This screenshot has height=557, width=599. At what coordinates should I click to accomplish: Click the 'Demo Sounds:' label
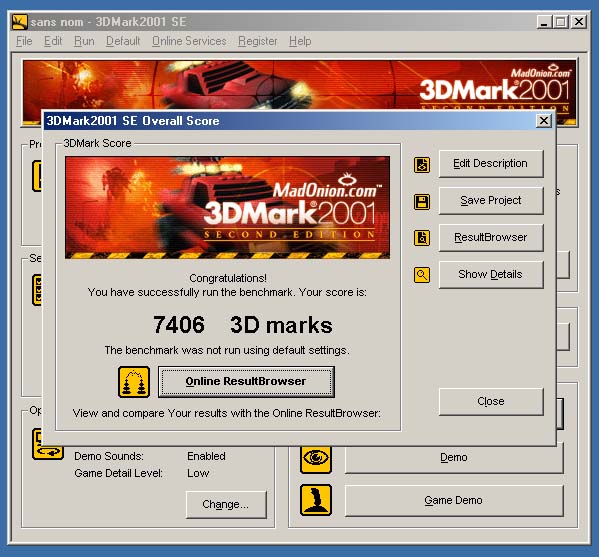[x=109, y=456]
